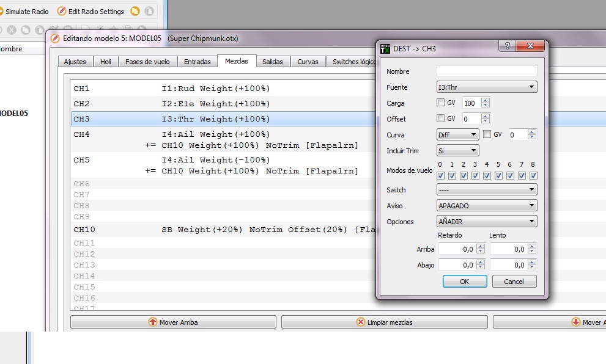
Task: Open the Fases de vuelo tab
Action: click(147, 62)
